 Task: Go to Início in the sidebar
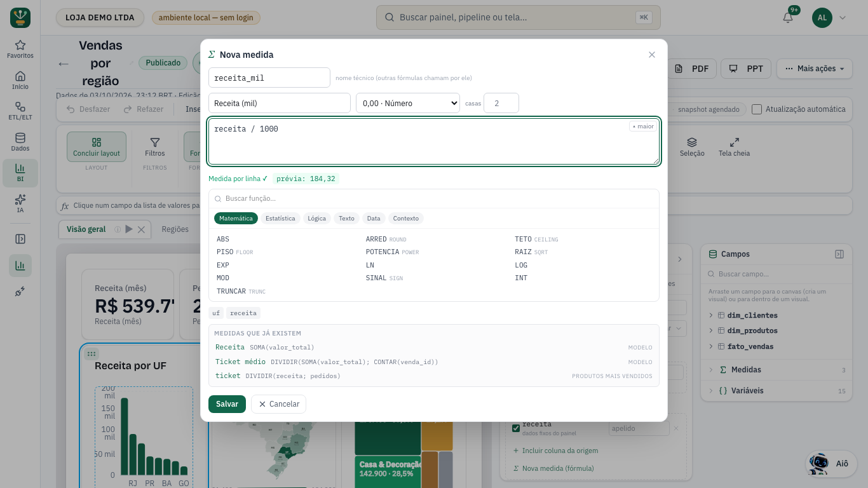coord(20,80)
